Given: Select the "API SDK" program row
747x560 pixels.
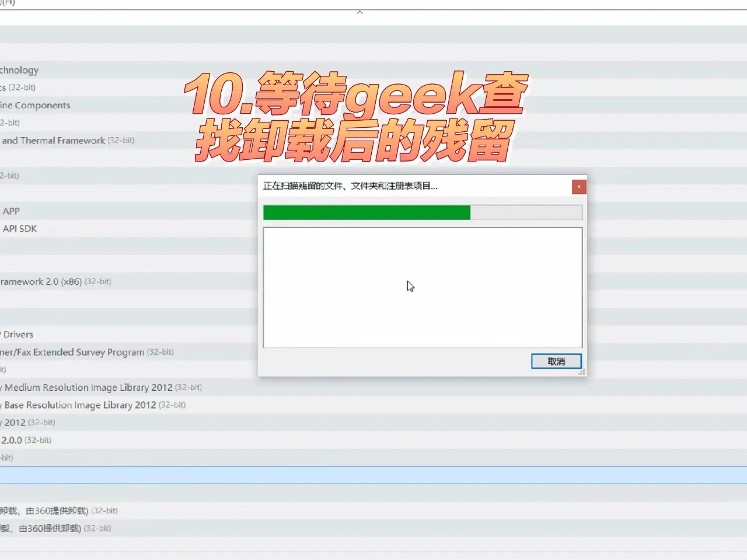Looking at the screenshot, I should click(373, 229).
